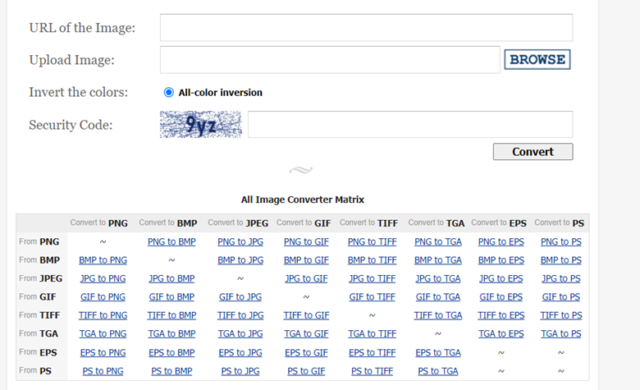Open the JPG to EPS link
This screenshot has width=640, height=390.
[x=501, y=279]
